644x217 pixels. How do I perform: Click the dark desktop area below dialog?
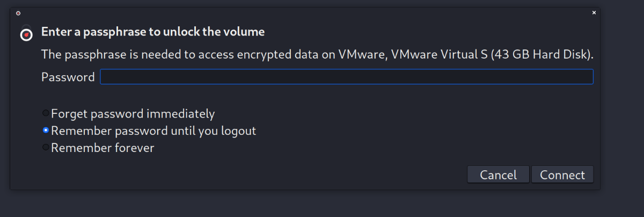(322, 204)
